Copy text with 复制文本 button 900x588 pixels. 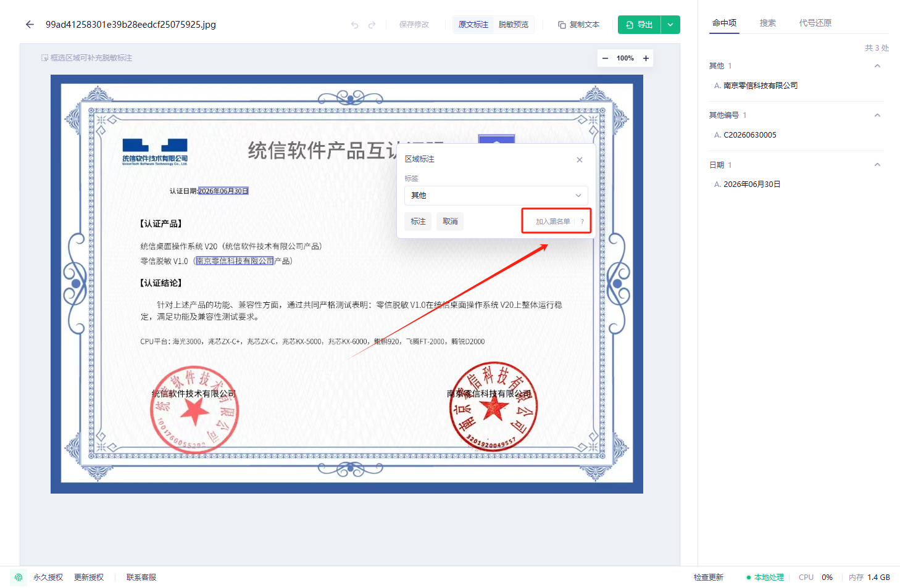click(x=578, y=25)
